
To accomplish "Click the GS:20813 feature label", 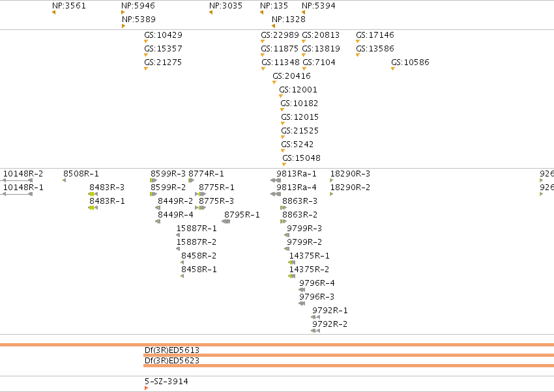I will click(x=321, y=35).
